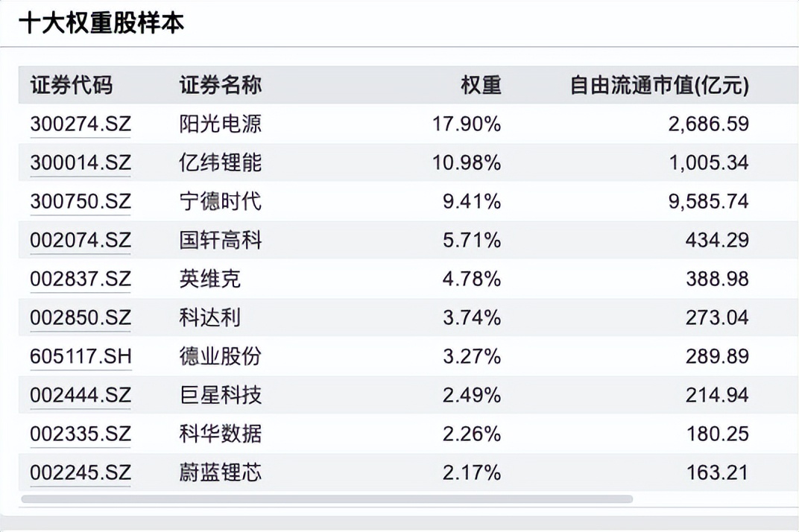Open stock code link 002850.SZ
The height and width of the screenshot is (532, 799).
(x=80, y=317)
